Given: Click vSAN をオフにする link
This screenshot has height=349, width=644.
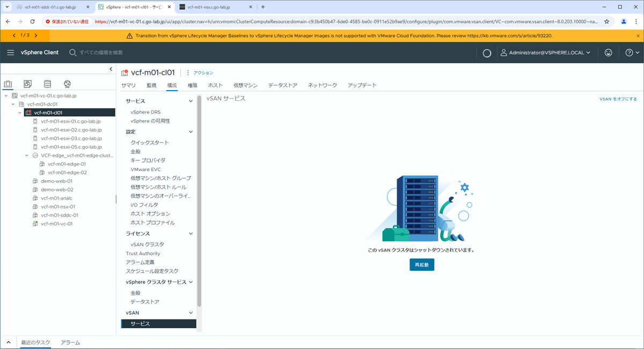Looking at the screenshot, I should (x=618, y=99).
